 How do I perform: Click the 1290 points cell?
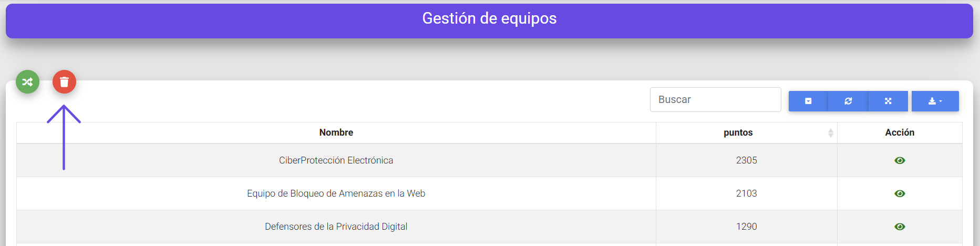click(746, 227)
